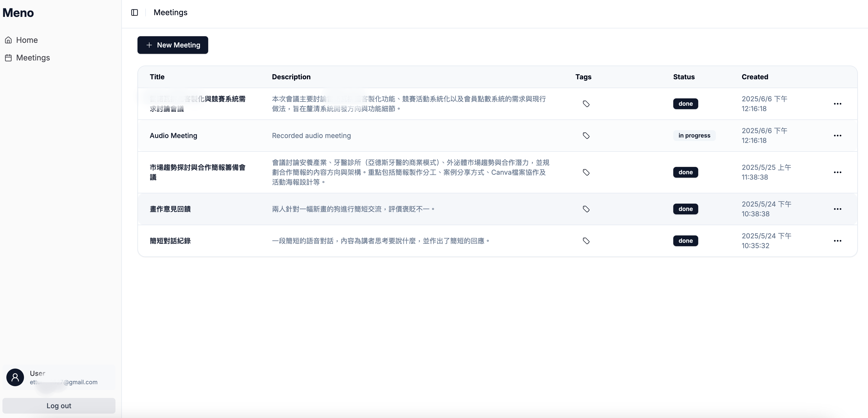
Task: Click the plus icon on New Meeting
Action: [149, 45]
